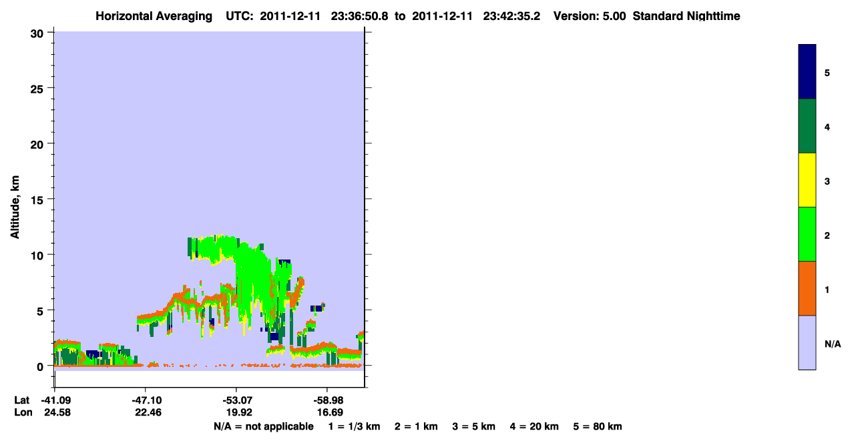Click latitude value -47.10
Viewport: 868px width, 445px height.
pos(146,400)
